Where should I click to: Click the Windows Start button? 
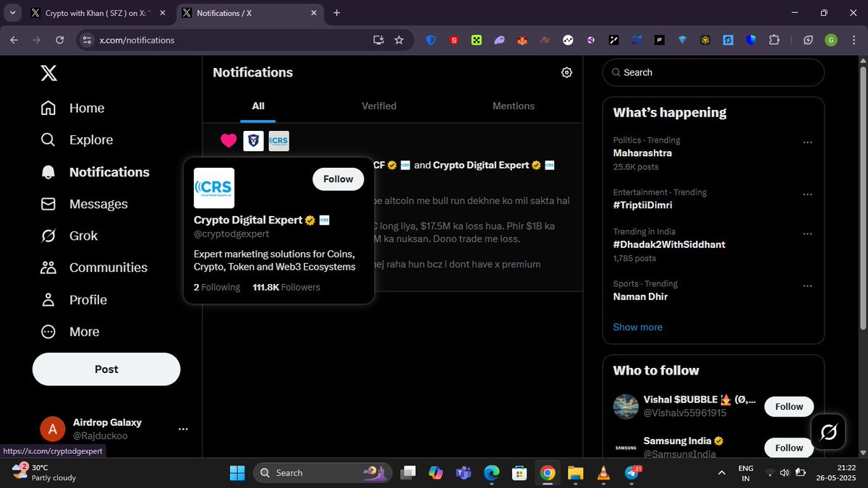tap(237, 473)
